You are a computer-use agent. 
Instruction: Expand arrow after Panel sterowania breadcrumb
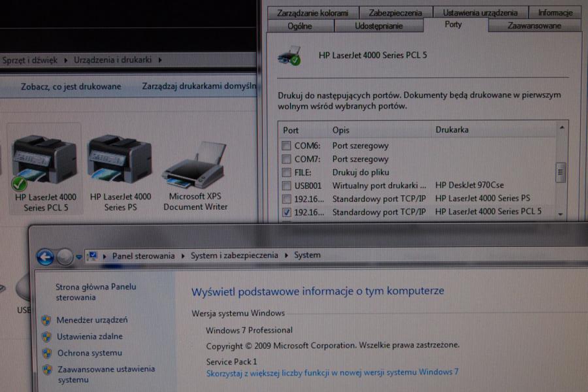point(183,256)
